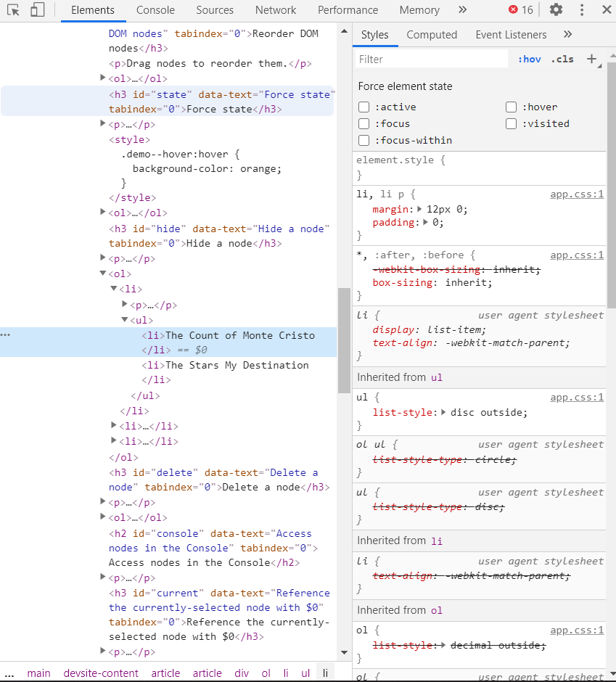616x682 pixels.
Task: Switch to the Sources tab
Action: point(215,10)
